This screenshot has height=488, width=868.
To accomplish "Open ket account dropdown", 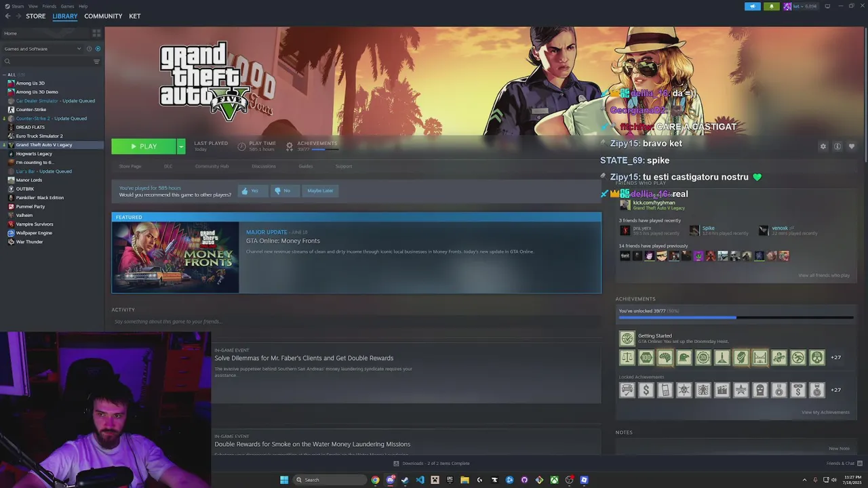I will point(801,6).
